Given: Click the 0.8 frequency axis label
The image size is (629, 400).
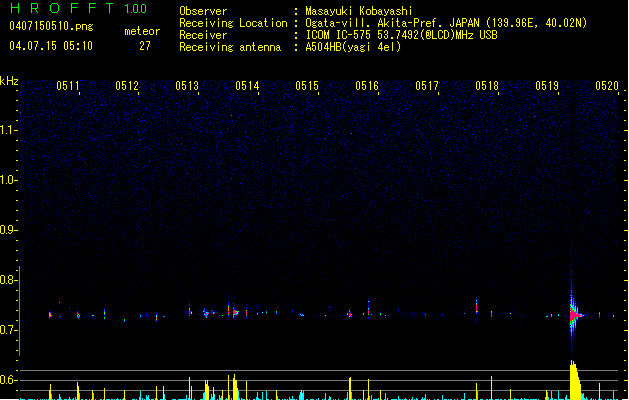Looking at the screenshot, I should [x=8, y=280].
